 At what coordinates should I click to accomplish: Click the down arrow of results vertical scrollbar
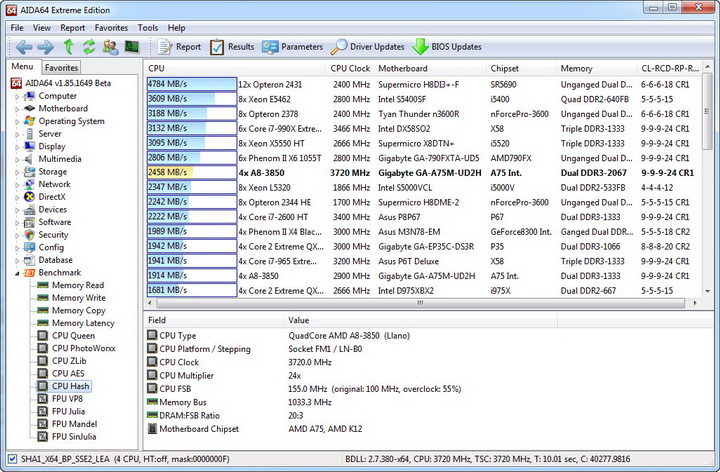(x=708, y=292)
